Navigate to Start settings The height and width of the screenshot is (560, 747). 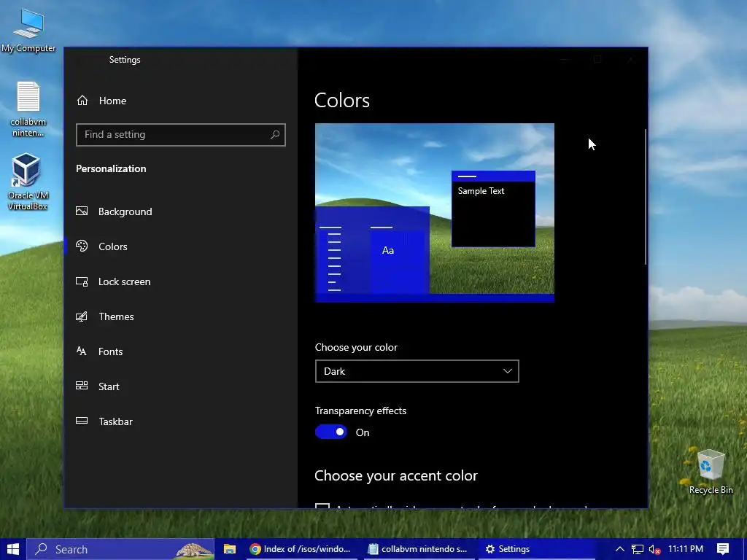(x=181, y=386)
